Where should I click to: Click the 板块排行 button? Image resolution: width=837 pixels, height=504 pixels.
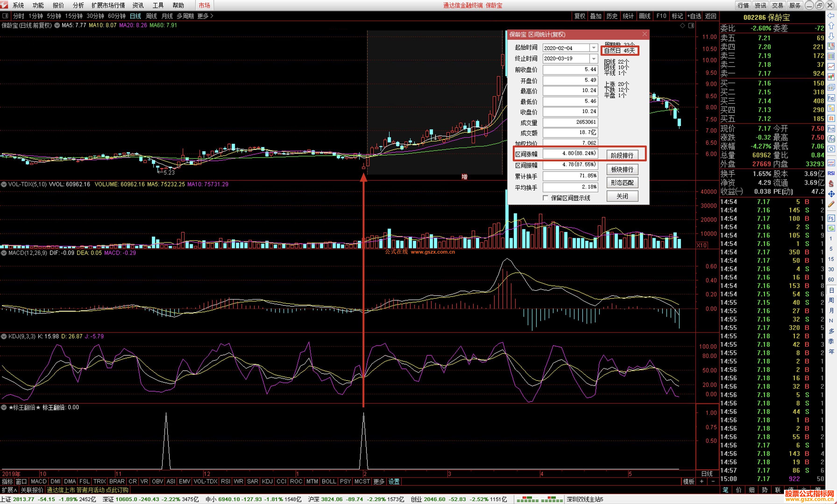coord(622,169)
